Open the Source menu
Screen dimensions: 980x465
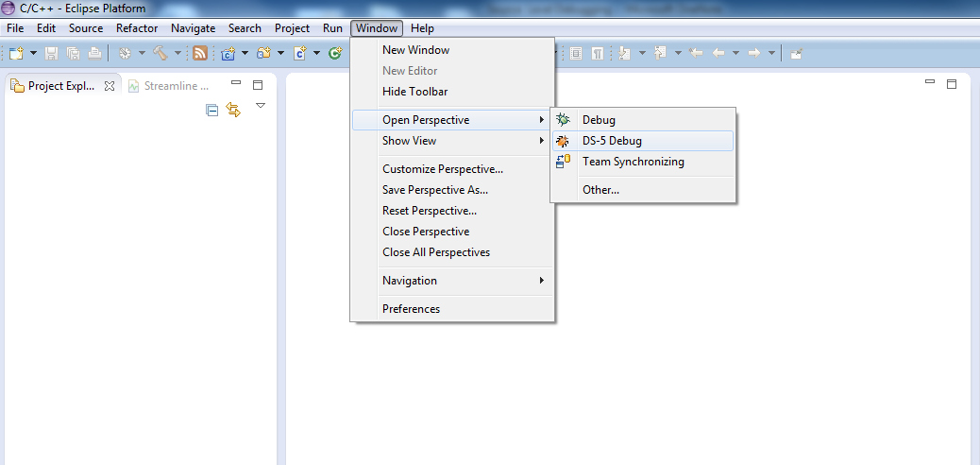click(x=86, y=28)
